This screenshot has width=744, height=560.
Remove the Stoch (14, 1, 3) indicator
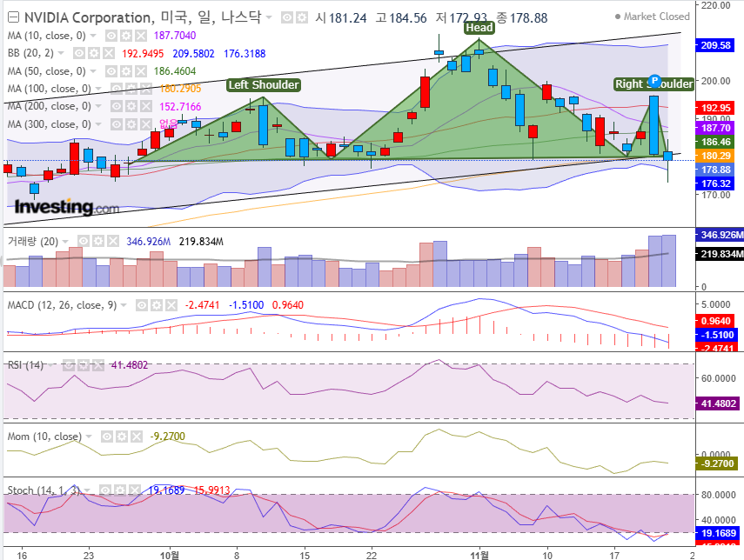(134, 490)
